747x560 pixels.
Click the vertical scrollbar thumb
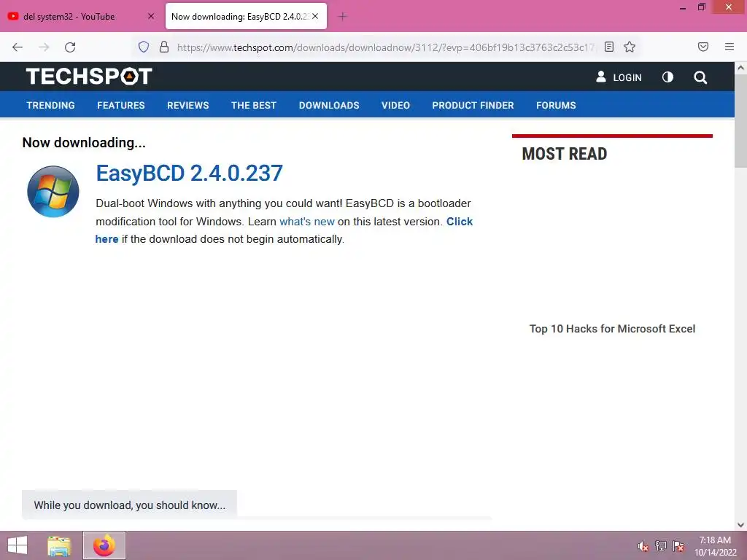tap(740, 120)
